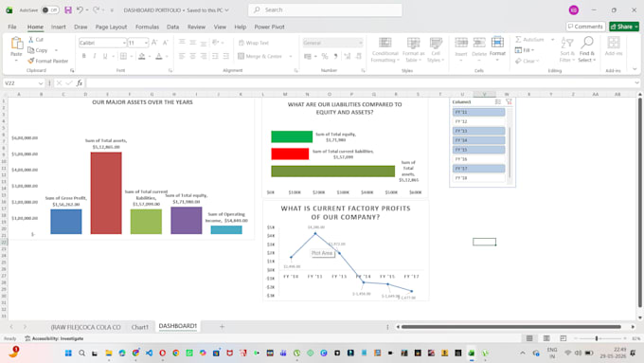Image resolution: width=644 pixels, height=363 pixels.
Task: Open Find & Select magnifier
Action: pos(587,49)
